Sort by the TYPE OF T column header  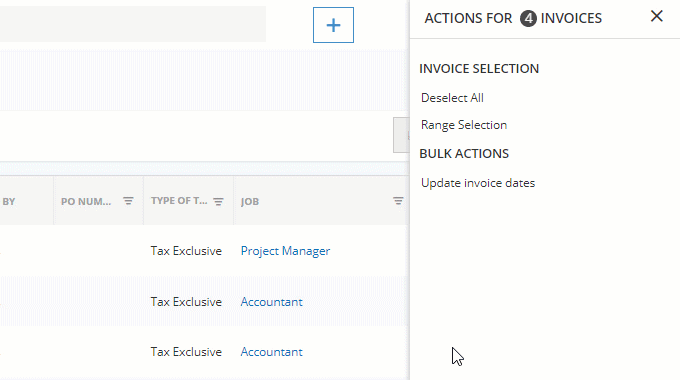pos(179,201)
